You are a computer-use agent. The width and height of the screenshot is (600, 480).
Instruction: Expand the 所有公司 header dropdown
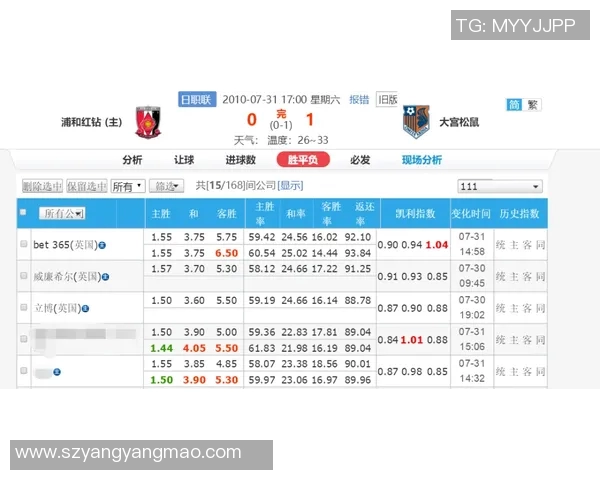[62, 213]
